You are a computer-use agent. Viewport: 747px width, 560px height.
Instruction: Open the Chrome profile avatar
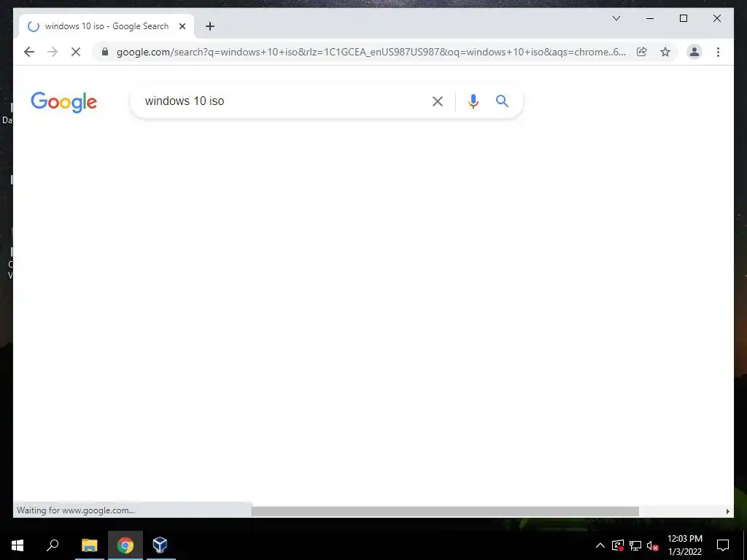coord(694,52)
